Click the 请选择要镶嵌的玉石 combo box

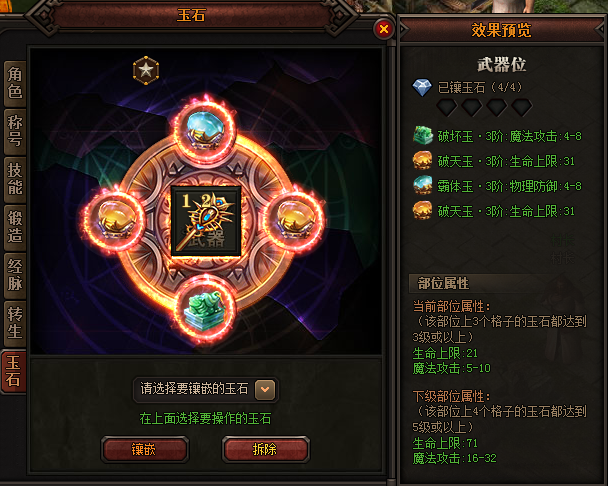[205, 389]
